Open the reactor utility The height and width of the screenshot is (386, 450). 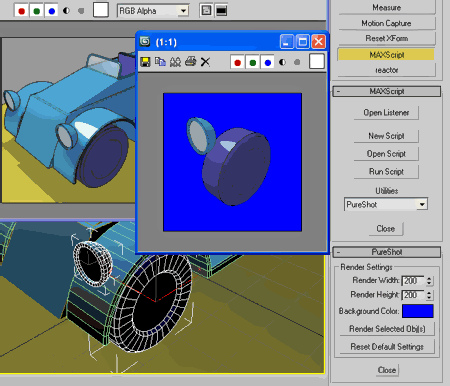click(x=386, y=70)
